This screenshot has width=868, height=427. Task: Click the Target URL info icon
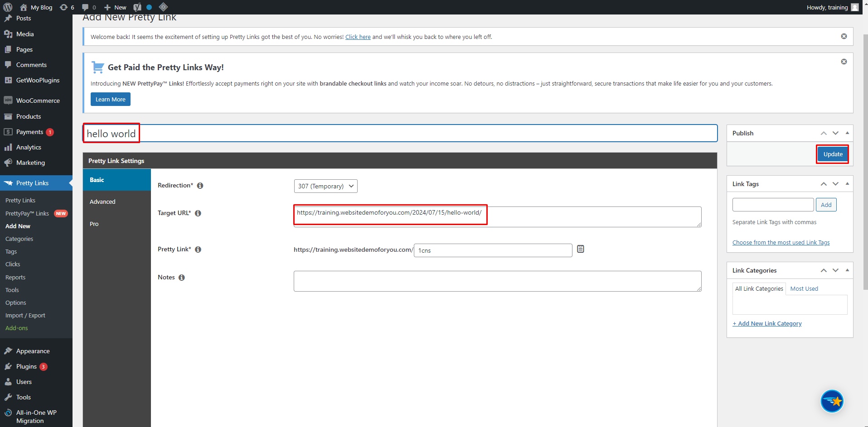coord(198,213)
